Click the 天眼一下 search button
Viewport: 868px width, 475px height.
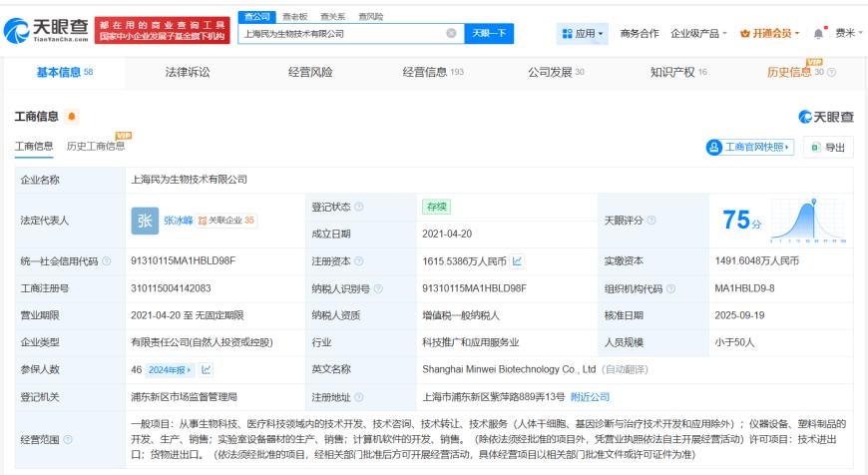[489, 33]
